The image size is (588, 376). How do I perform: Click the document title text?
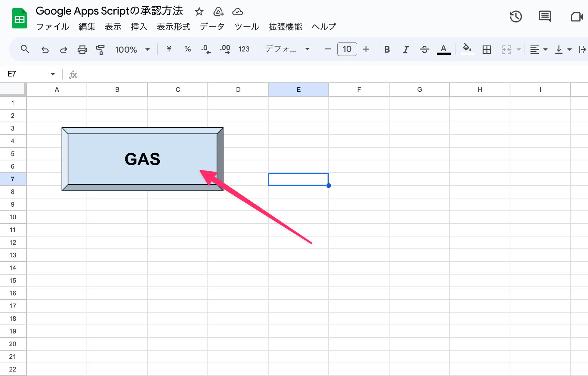(x=109, y=11)
